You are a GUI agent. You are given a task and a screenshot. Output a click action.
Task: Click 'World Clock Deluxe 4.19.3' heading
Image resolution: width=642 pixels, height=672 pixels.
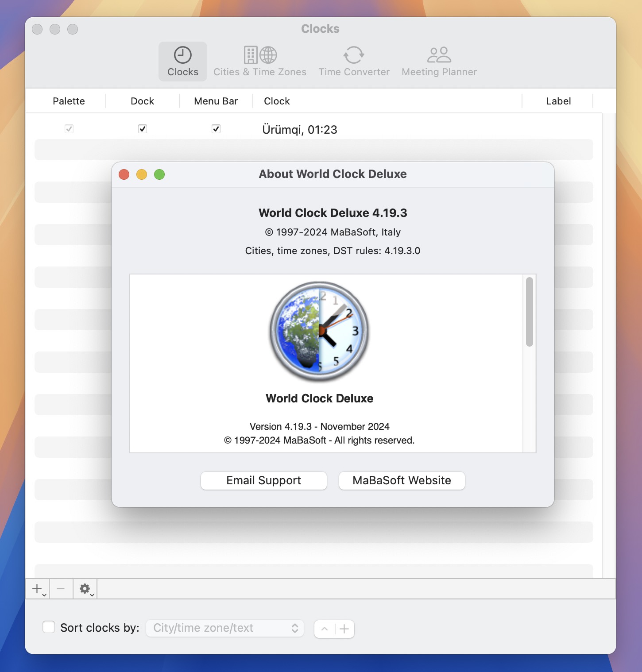(x=333, y=213)
